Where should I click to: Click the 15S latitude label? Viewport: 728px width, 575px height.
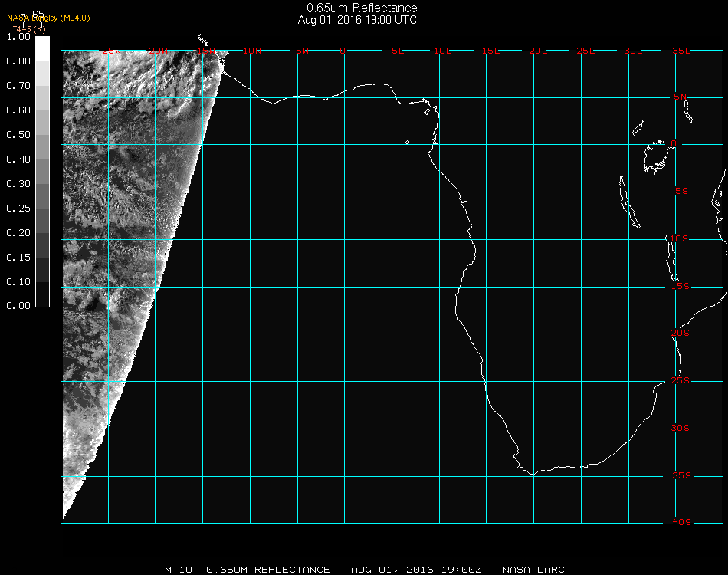(680, 286)
